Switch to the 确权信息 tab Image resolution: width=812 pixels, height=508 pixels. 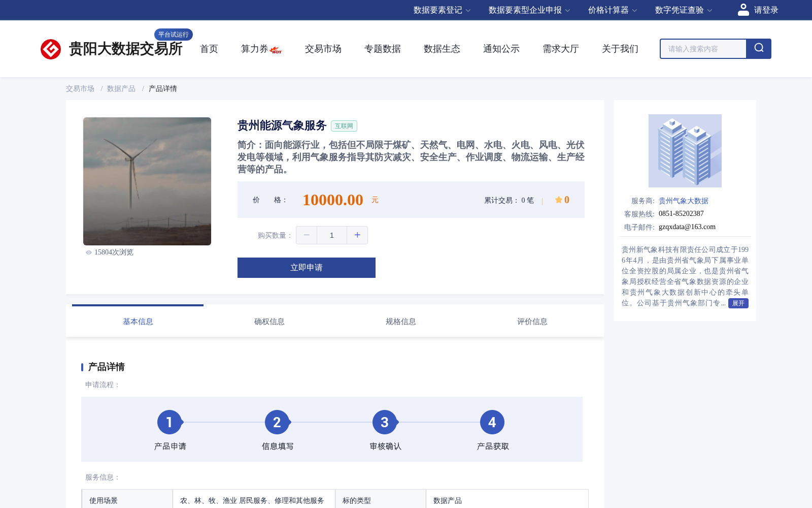click(x=269, y=322)
